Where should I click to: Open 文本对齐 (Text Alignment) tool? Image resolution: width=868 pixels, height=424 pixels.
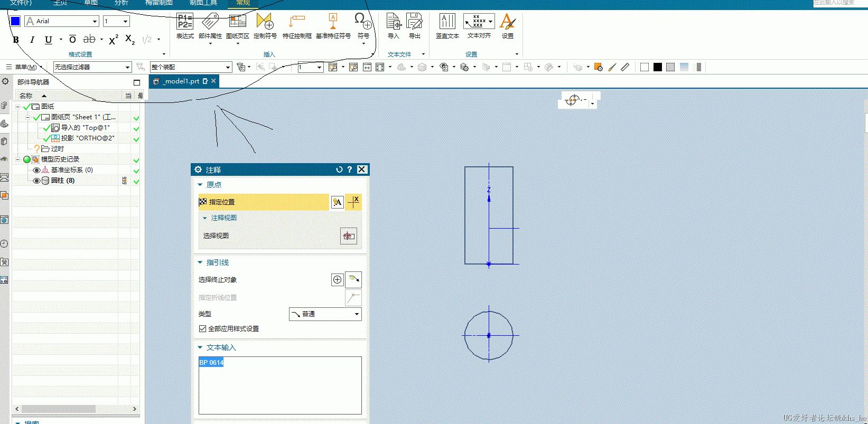[x=479, y=22]
